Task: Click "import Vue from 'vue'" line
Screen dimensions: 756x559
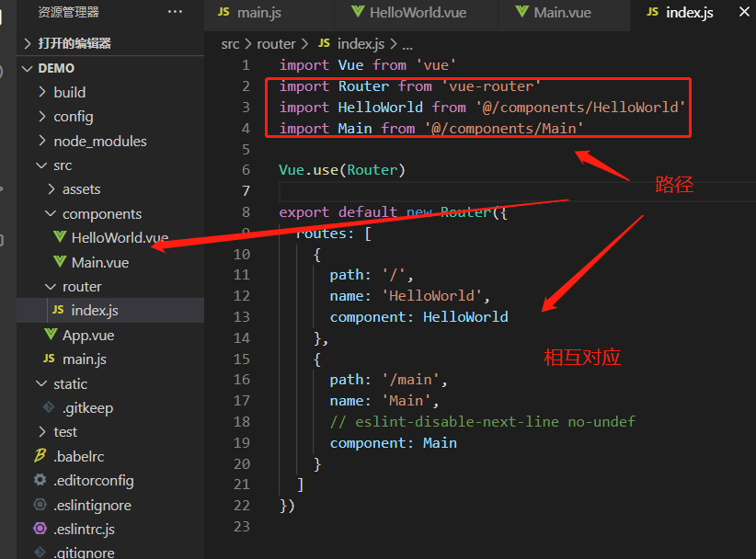Action: (367, 65)
